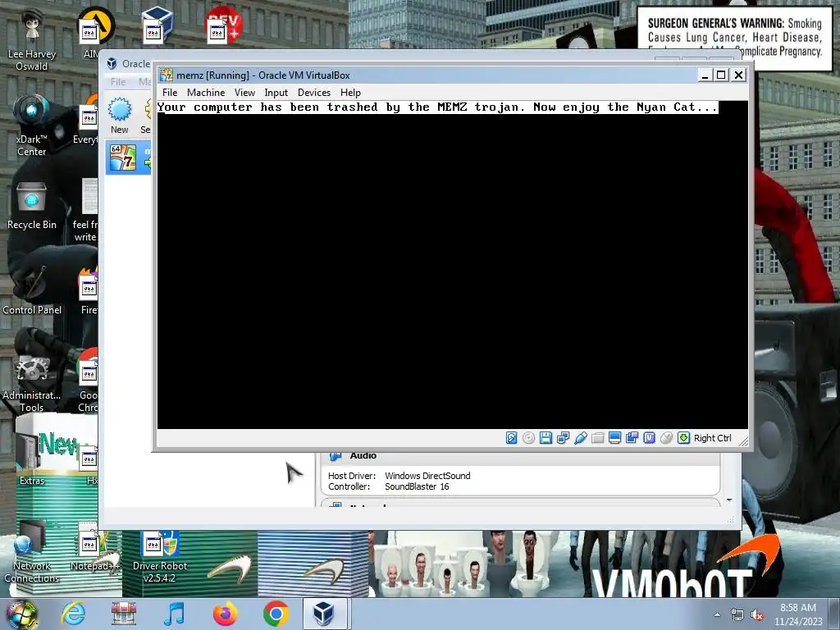Click the optical drive status icon

point(529,438)
